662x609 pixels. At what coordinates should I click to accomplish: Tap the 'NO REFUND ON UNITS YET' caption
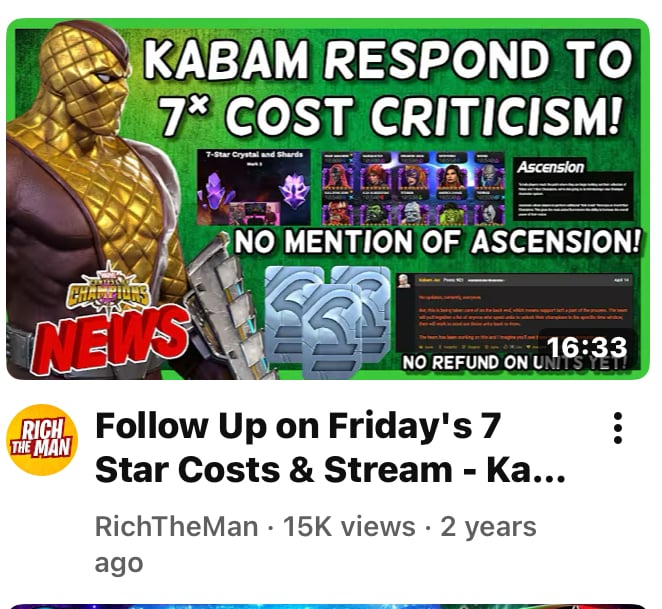tap(514, 362)
